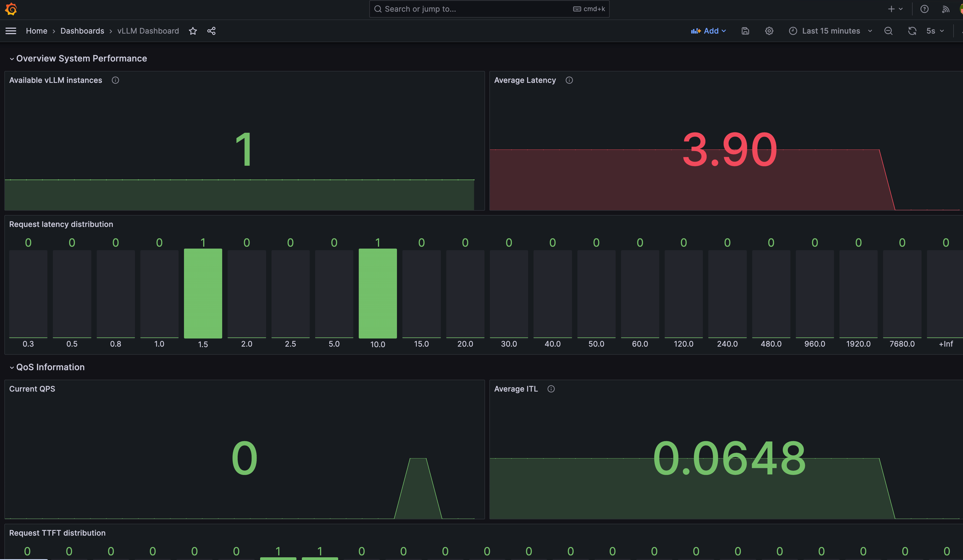The height and width of the screenshot is (560, 963).
Task: Click the Search or jump to field
Action: (489, 9)
